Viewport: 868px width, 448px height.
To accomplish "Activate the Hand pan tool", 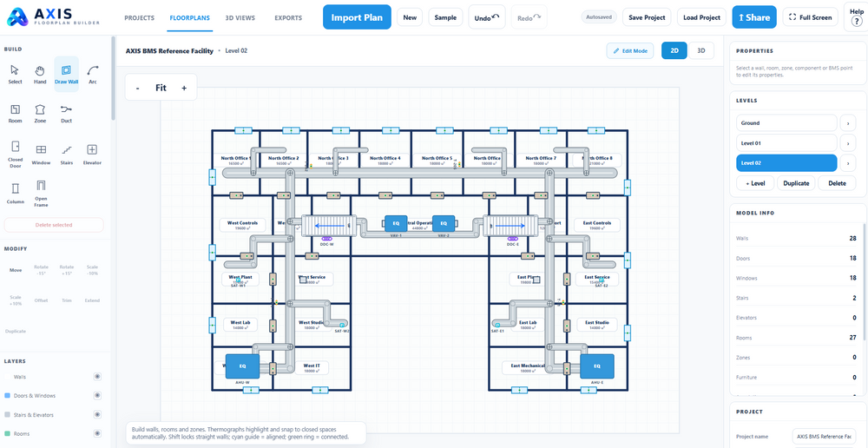I will (x=40, y=74).
